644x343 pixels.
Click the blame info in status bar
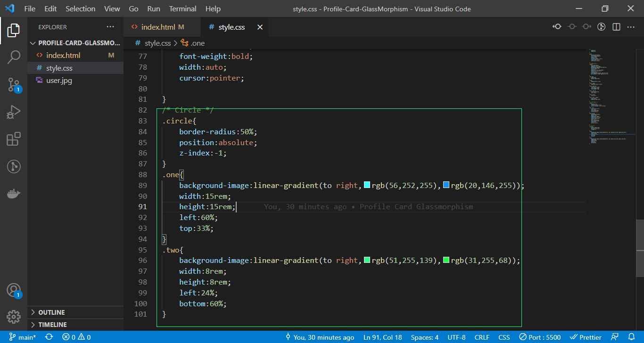320,337
